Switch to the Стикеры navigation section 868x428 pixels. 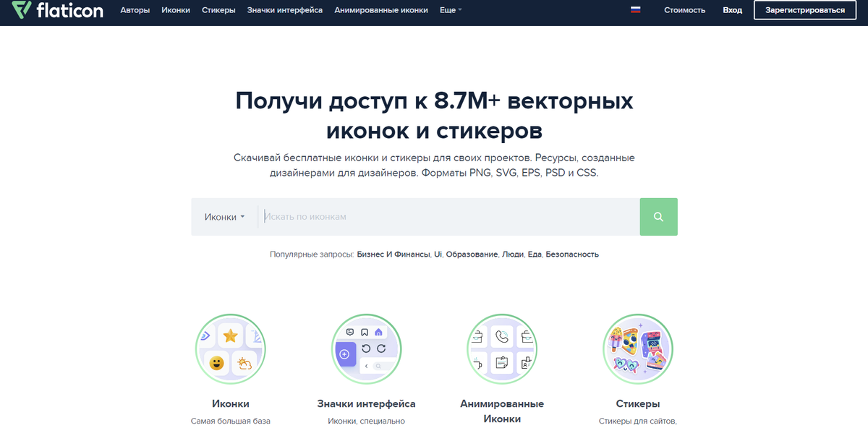[x=218, y=10]
